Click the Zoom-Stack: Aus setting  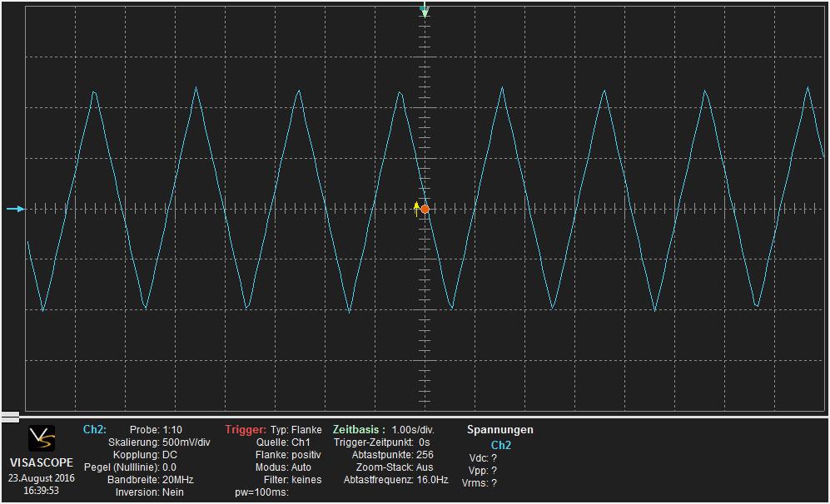point(395,467)
